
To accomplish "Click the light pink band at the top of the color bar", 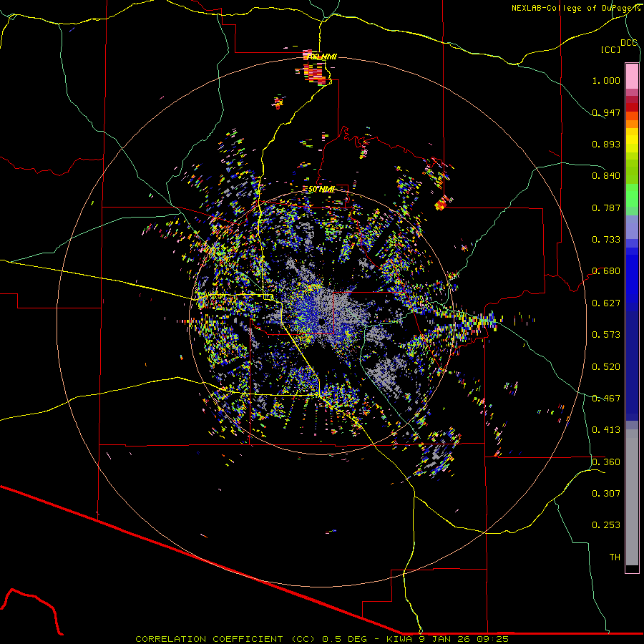I will tap(632, 77).
